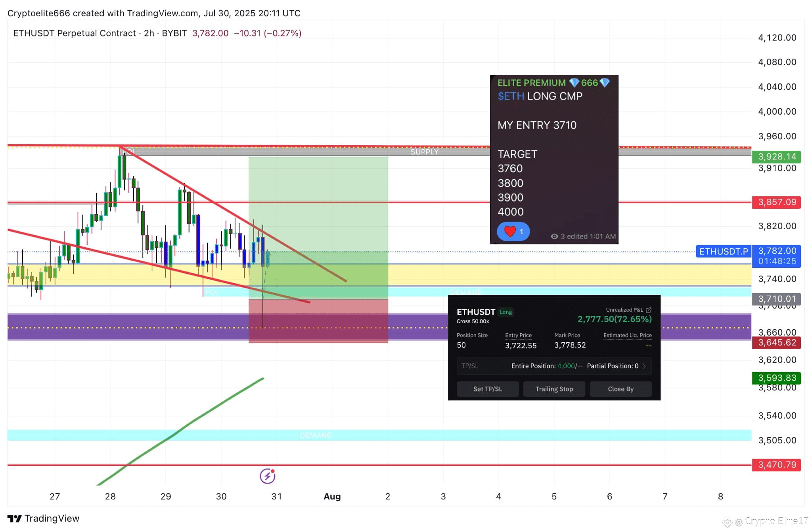Click the MY ENTRY 3710 text
This screenshot has width=812, height=532.
click(537, 125)
